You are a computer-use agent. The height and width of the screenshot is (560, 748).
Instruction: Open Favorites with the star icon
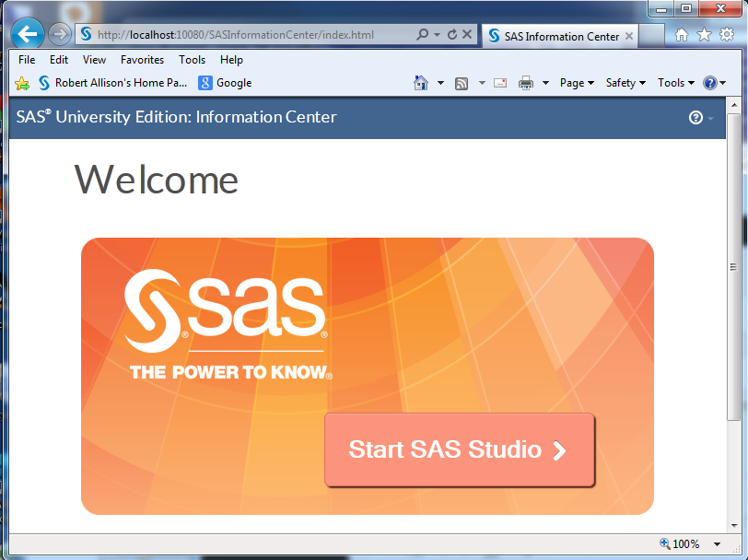(x=704, y=34)
